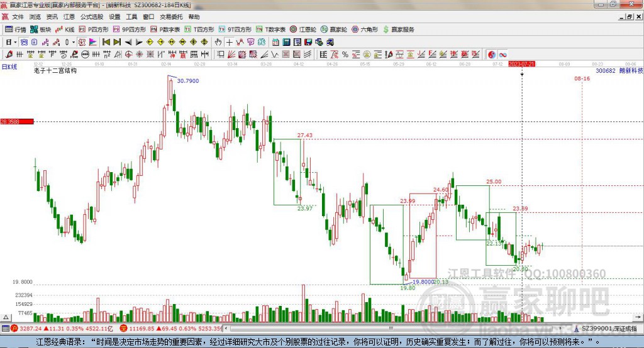Open the 工具 menu
Image resolution: width=644 pixels, height=348 pixels.
pos(131,17)
